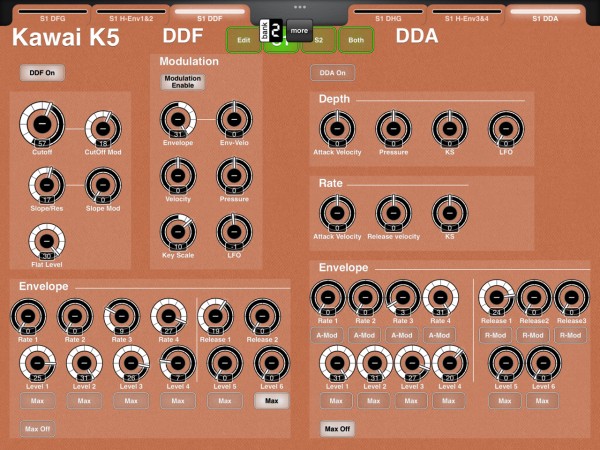Click the DDF envelope Release 1 knob
This screenshot has width=600, height=450.
pyautogui.click(x=215, y=316)
